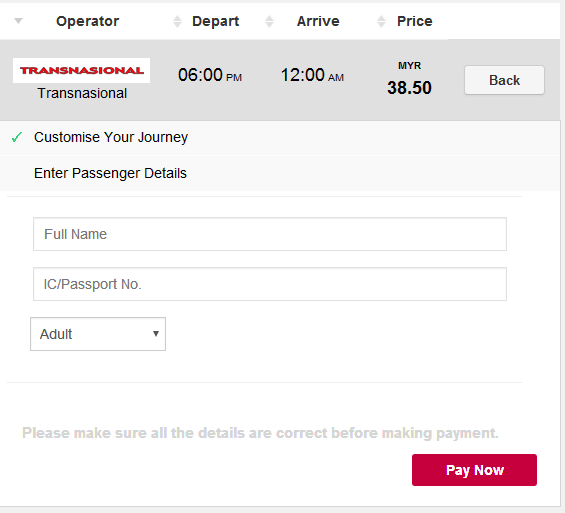
Task: Open the Adult passenger type dropdown
Action: 98,334
